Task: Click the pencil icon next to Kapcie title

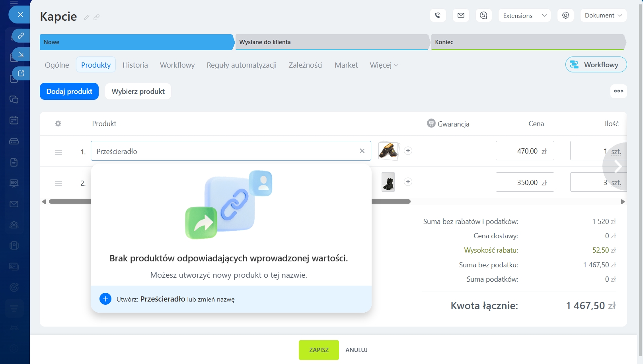Action: pyautogui.click(x=87, y=18)
